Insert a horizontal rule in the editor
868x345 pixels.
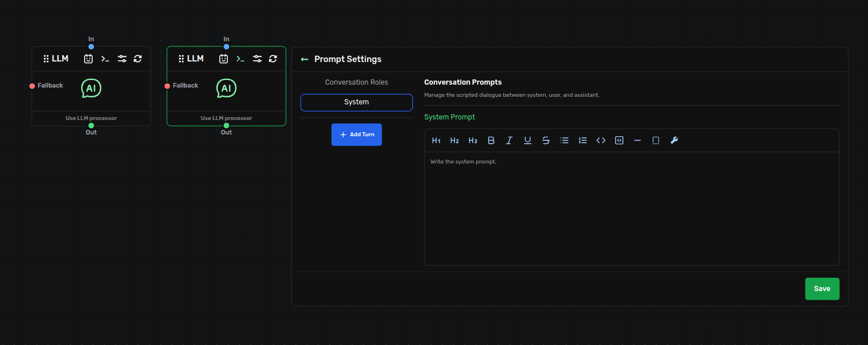pyautogui.click(x=637, y=140)
